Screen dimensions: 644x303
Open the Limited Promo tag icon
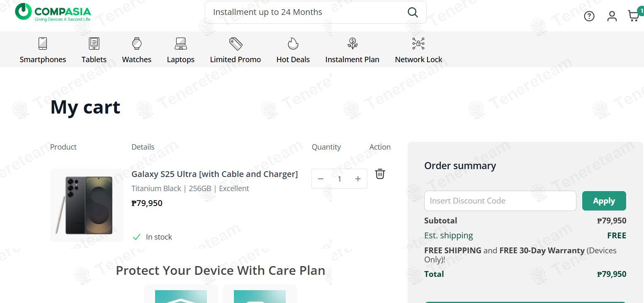tap(236, 44)
